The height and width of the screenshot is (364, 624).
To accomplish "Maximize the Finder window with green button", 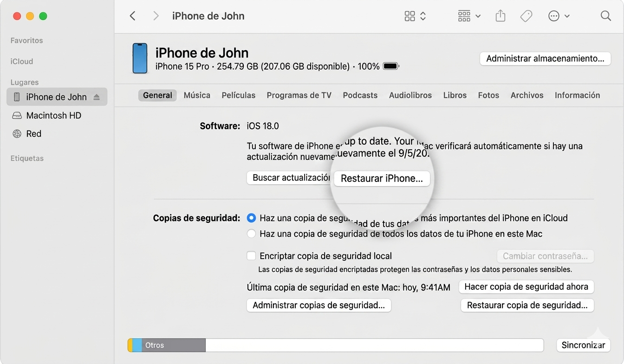I will point(43,16).
